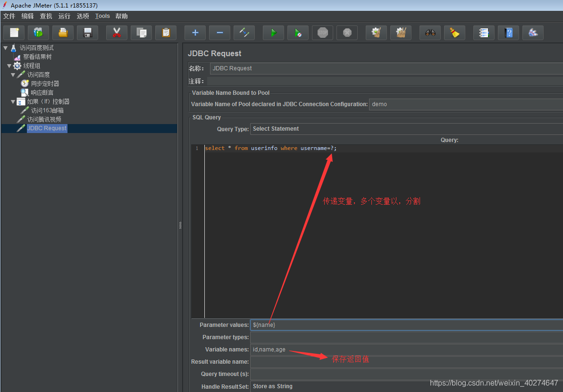The image size is (563, 392).
Task: Click the Toggle enable/disable icon
Action: point(244,33)
